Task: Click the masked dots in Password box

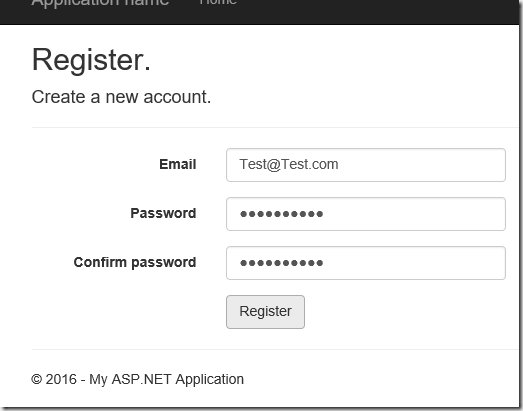Action: (x=282, y=214)
